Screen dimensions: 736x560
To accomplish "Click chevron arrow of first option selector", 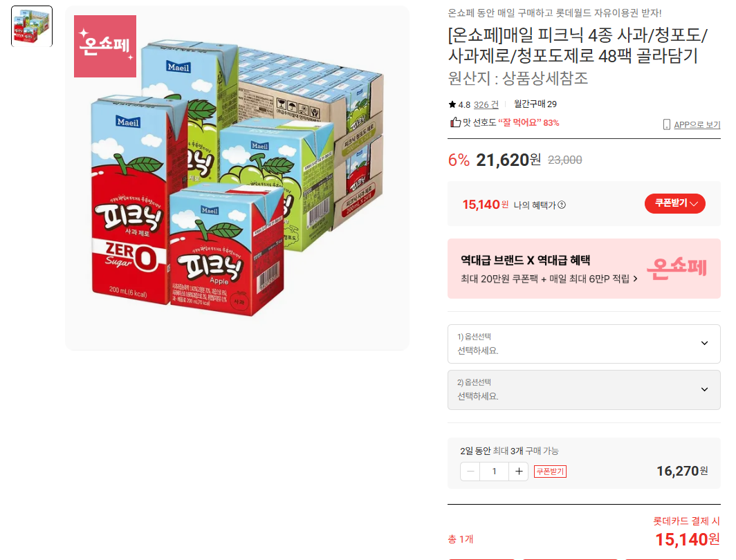I will [704, 343].
